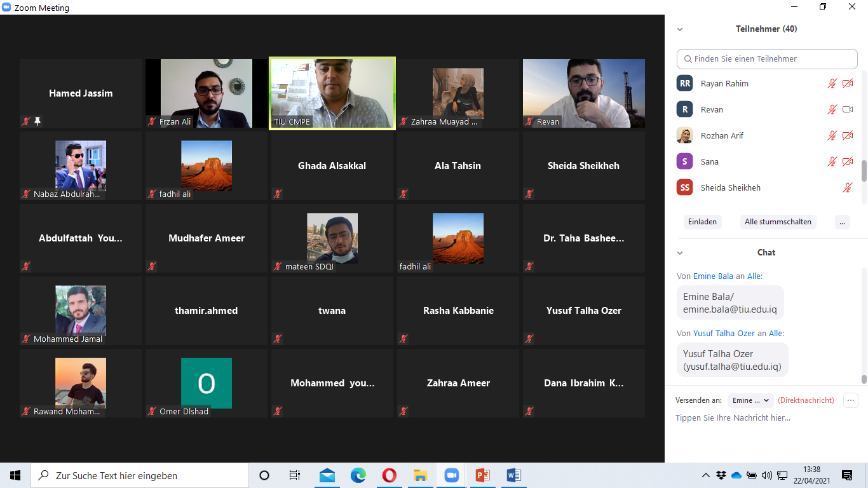Open the Opera browser in taskbar
868x488 pixels.
click(390, 475)
